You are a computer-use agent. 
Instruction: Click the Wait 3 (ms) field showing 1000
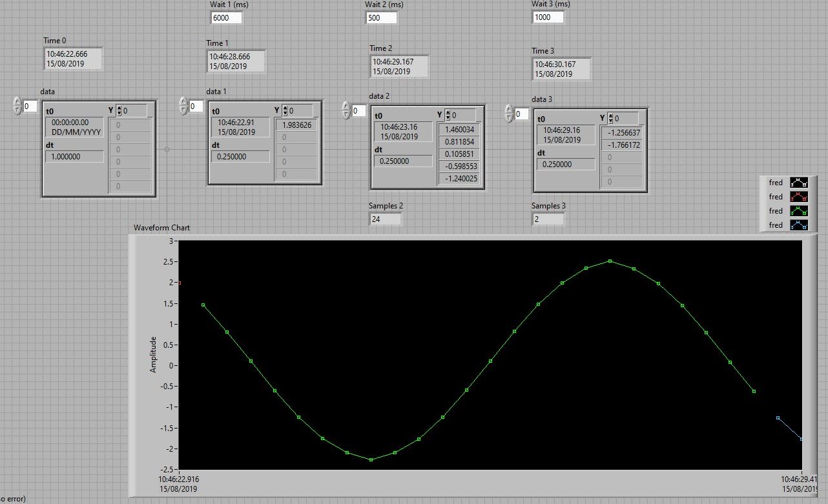548,17
